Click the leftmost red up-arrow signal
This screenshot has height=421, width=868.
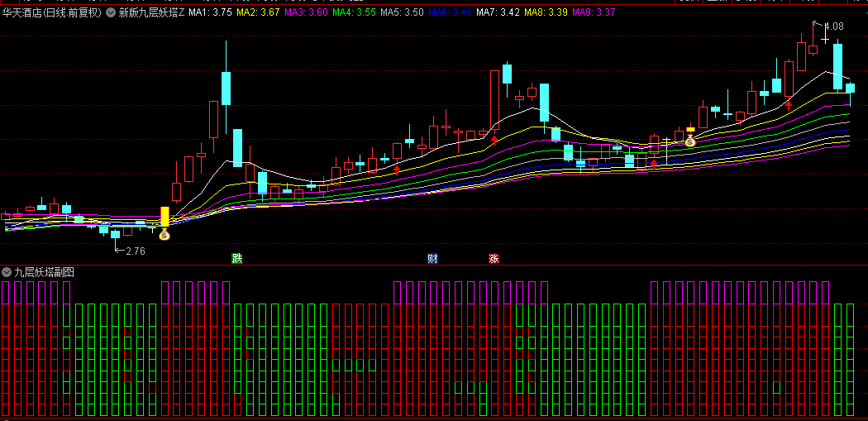click(x=397, y=169)
